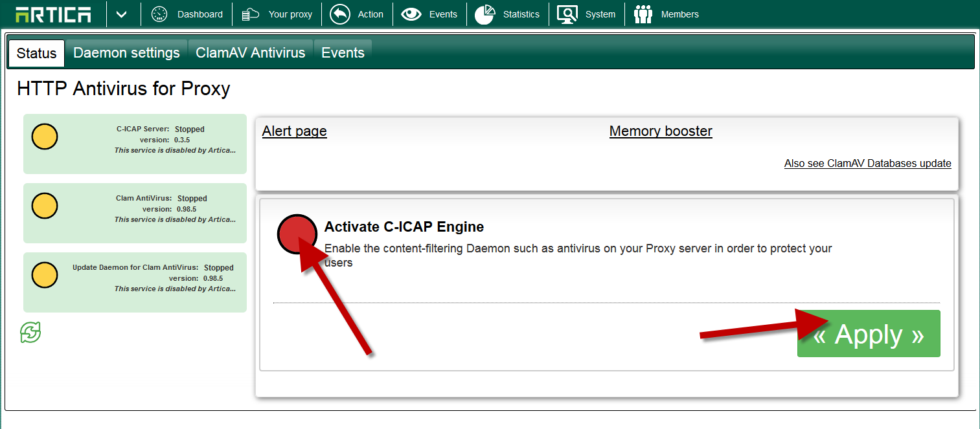Click the Update Daemon yellow status icon
Image resolution: width=980 pixels, height=429 pixels.
[x=45, y=275]
